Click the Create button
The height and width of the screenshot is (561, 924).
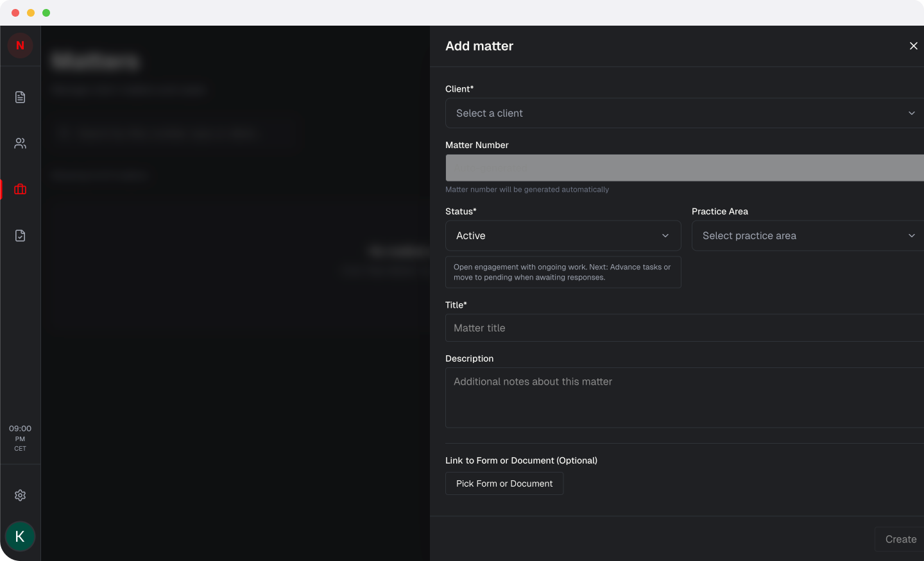point(900,539)
